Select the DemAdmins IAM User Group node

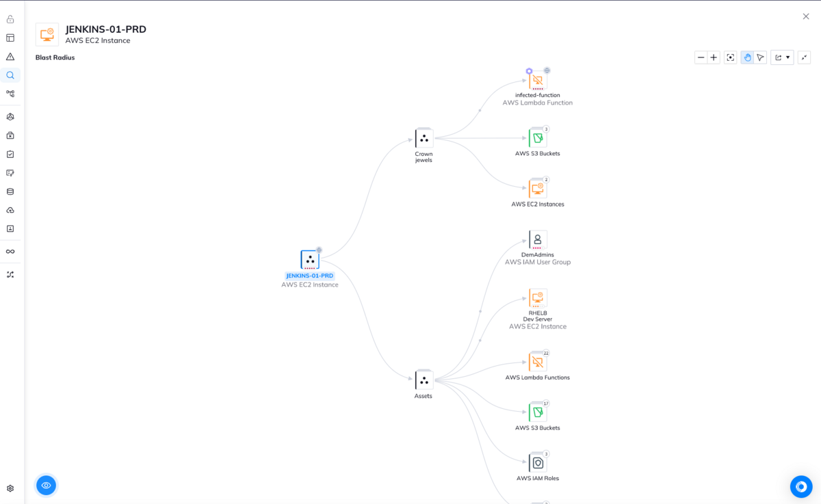tap(538, 239)
